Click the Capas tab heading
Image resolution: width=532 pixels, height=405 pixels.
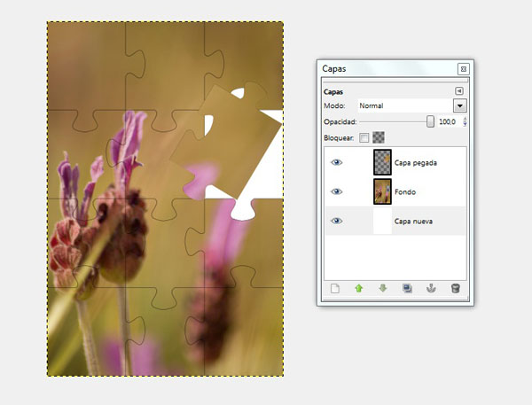[333, 92]
